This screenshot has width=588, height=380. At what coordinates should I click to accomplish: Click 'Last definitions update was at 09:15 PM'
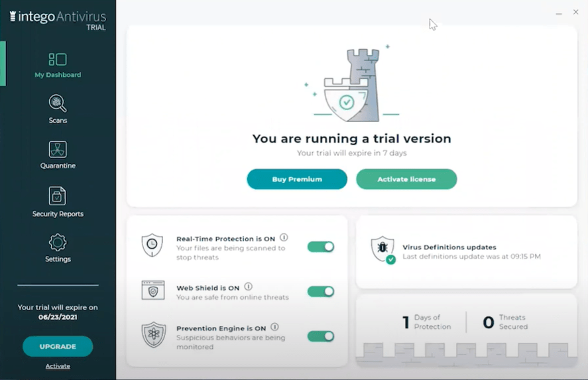471,257
